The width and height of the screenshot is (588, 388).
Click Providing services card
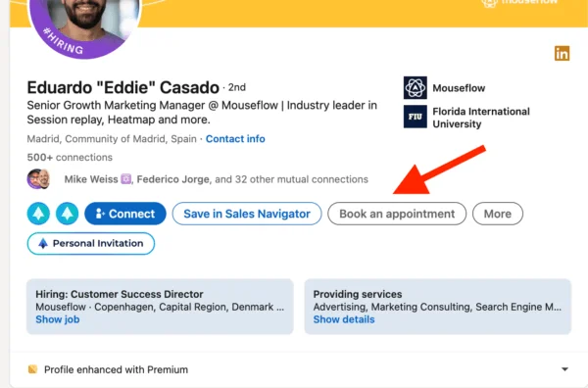[x=438, y=307]
